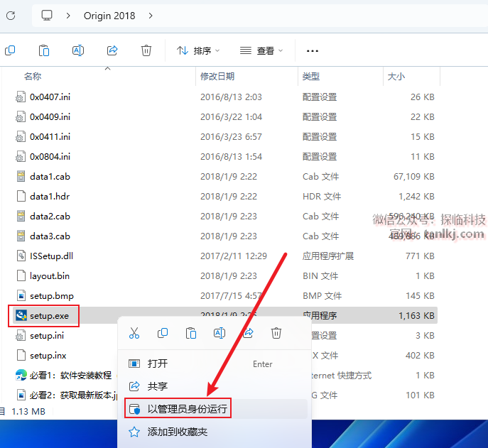The image size is (488, 448).
Task: Choose 共享 in the context menu
Action: point(215,386)
